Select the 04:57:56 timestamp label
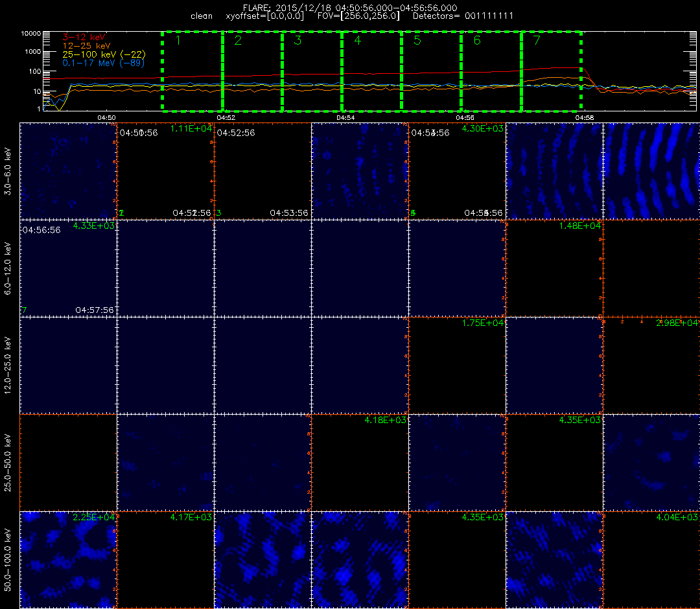This screenshot has width=700, height=609. pos(95,310)
